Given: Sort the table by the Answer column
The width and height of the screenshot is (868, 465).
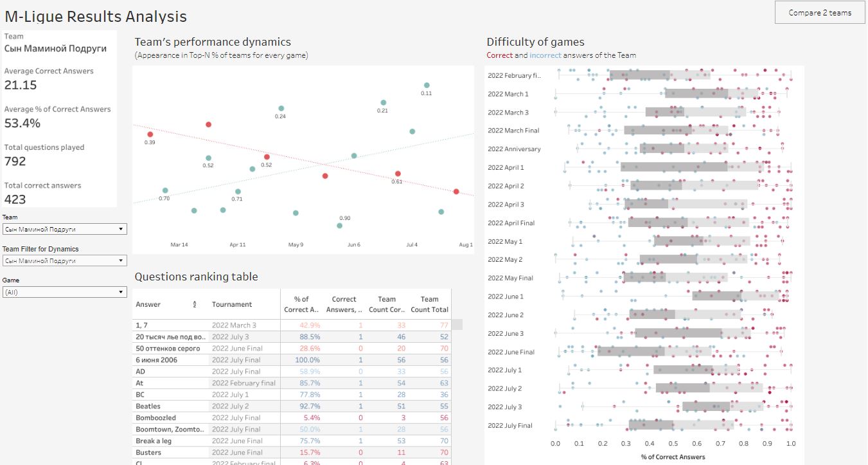Looking at the screenshot, I should point(197,304).
